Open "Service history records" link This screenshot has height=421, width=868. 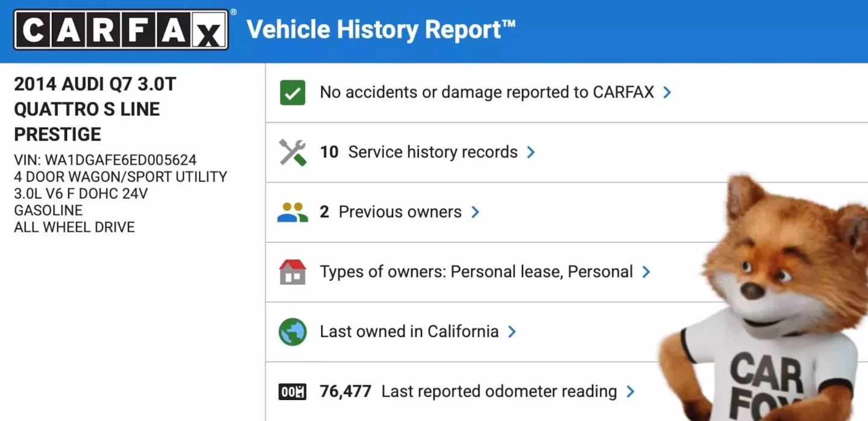point(432,152)
